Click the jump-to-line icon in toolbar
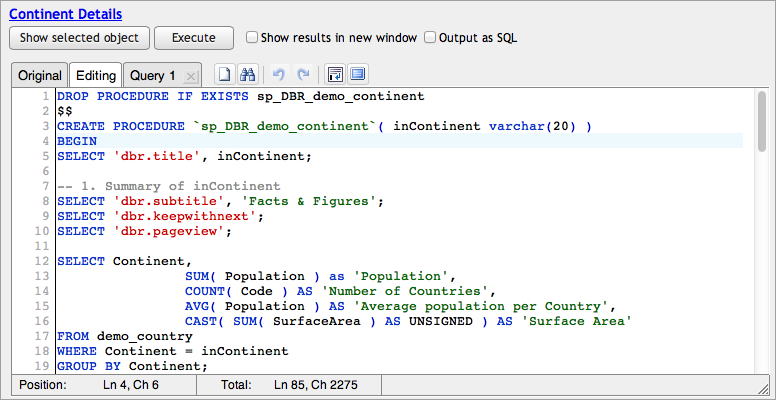Screen dimensions: 776x400 pyautogui.click(x=335, y=75)
